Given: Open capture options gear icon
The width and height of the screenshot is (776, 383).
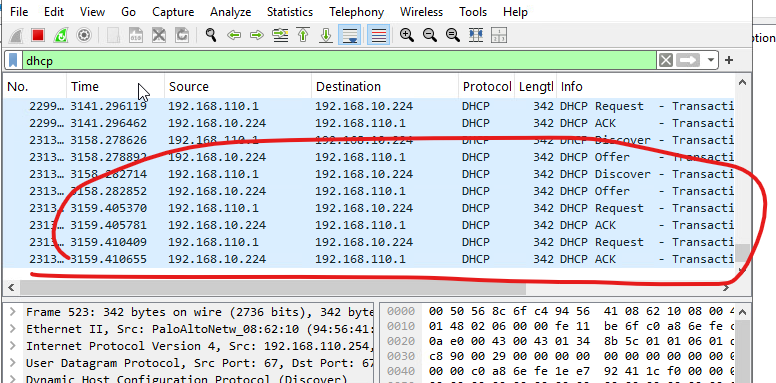Looking at the screenshot, I should (84, 35).
